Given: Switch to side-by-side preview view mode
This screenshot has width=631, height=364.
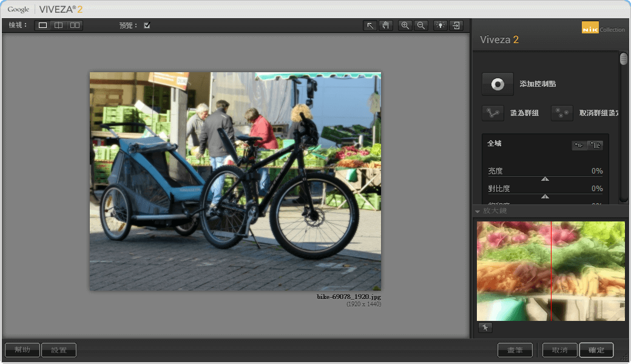Looking at the screenshot, I should click(x=75, y=25).
